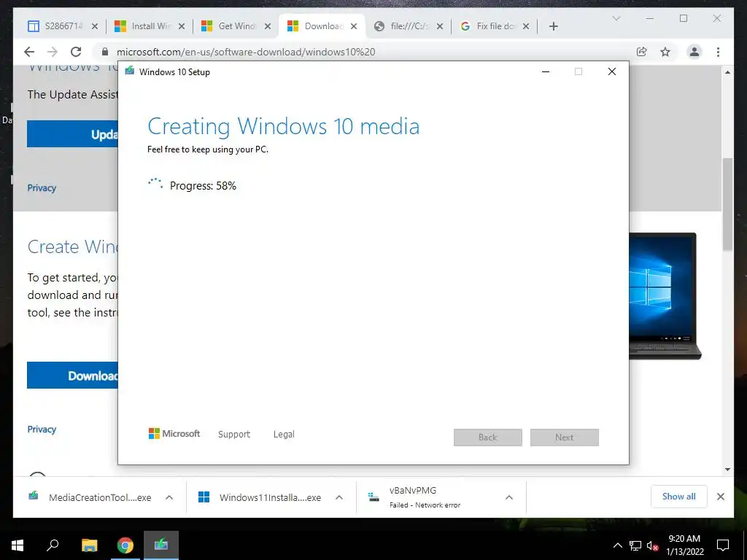
Task: Click the Update now blue button
Action: click(x=72, y=134)
